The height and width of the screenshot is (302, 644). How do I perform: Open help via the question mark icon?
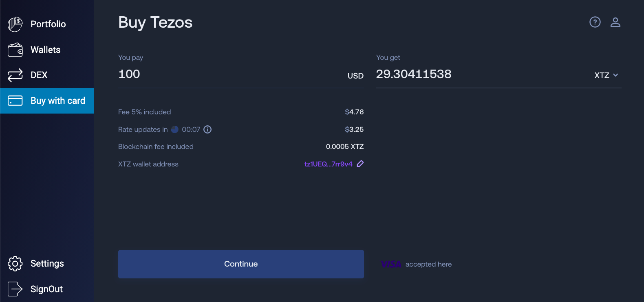pyautogui.click(x=595, y=22)
